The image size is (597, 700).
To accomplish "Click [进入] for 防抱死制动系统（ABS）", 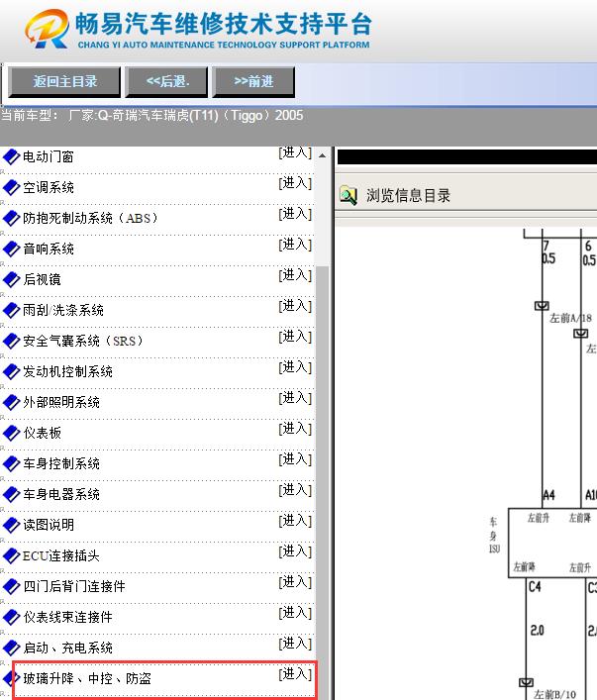I will (x=295, y=214).
